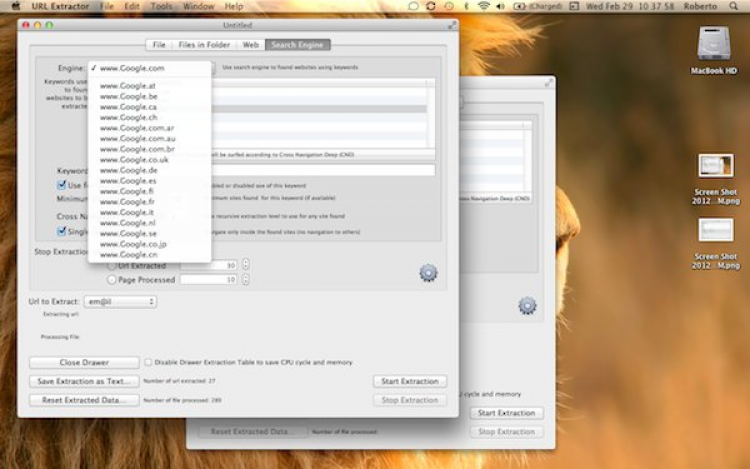Click the gear settings icon in front window
The image size is (750, 469).
click(428, 273)
